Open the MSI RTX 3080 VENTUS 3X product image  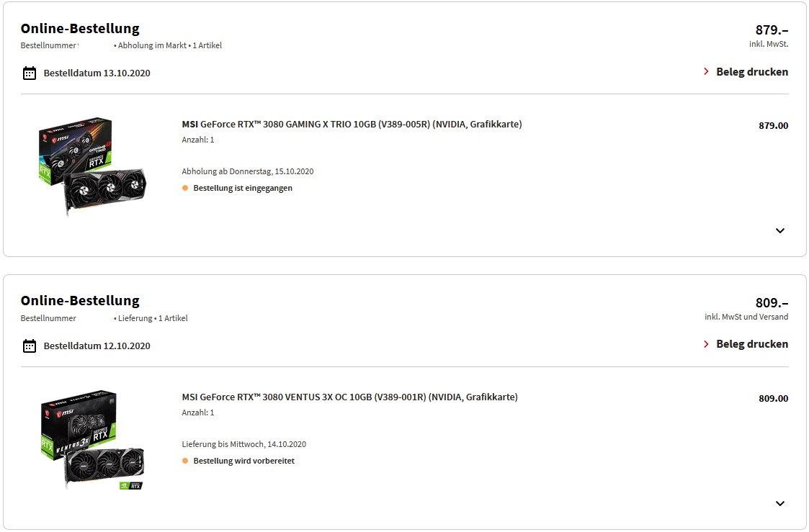pos(92,439)
